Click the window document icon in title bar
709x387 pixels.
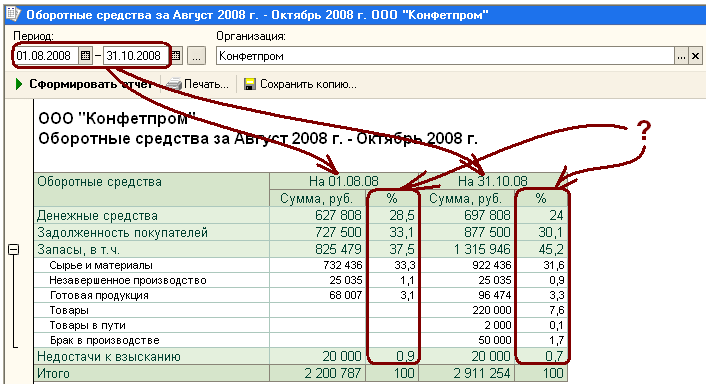13,14
